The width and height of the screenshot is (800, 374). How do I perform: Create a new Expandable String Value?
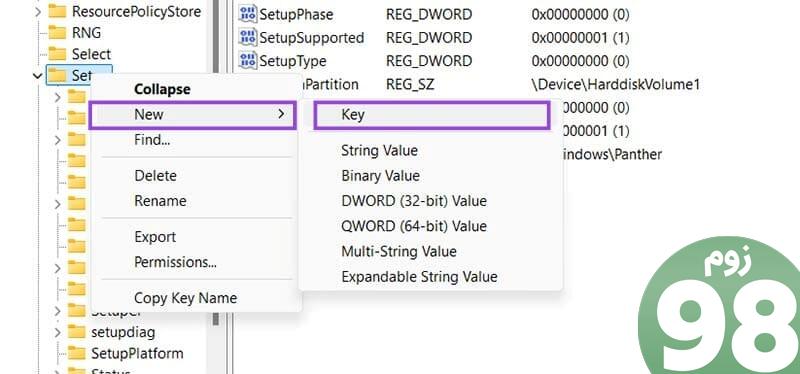[419, 277]
